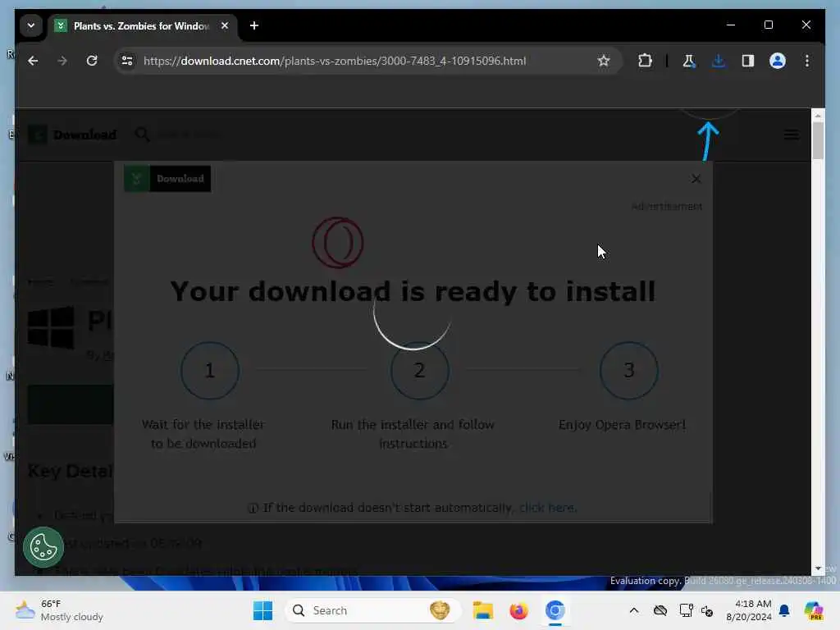The width and height of the screenshot is (840, 630).
Task: Click the page search magnifier icon
Action: coord(142,135)
